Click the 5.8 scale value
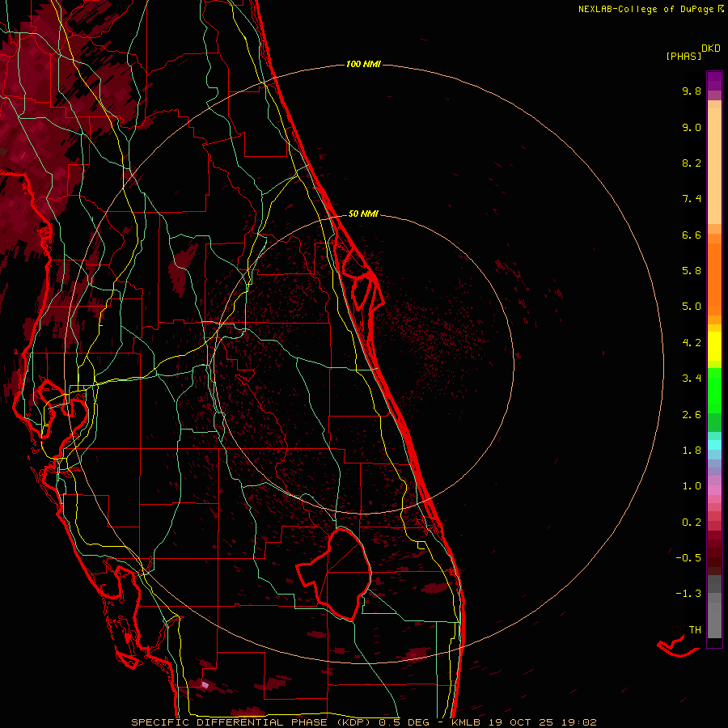 coord(692,271)
